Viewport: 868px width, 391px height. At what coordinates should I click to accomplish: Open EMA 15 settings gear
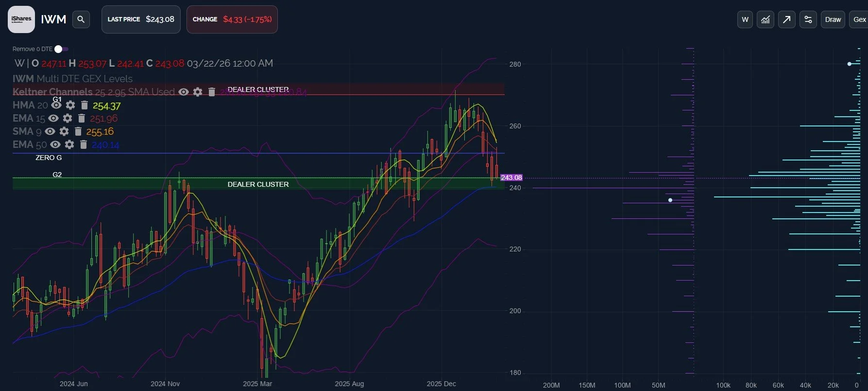(68, 118)
